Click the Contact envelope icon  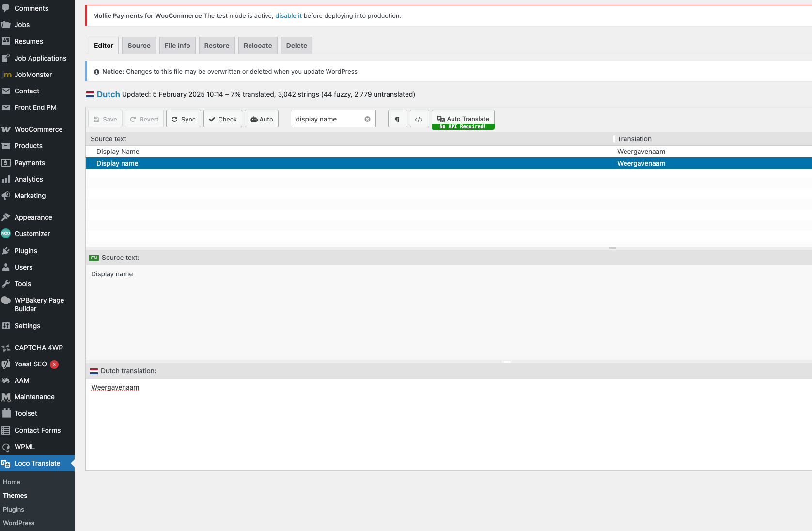[x=6, y=91]
